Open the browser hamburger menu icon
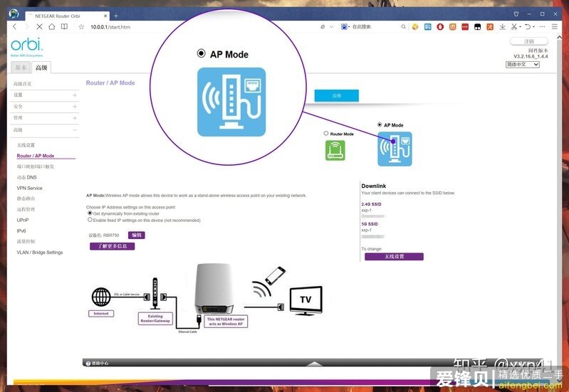 [554, 26]
